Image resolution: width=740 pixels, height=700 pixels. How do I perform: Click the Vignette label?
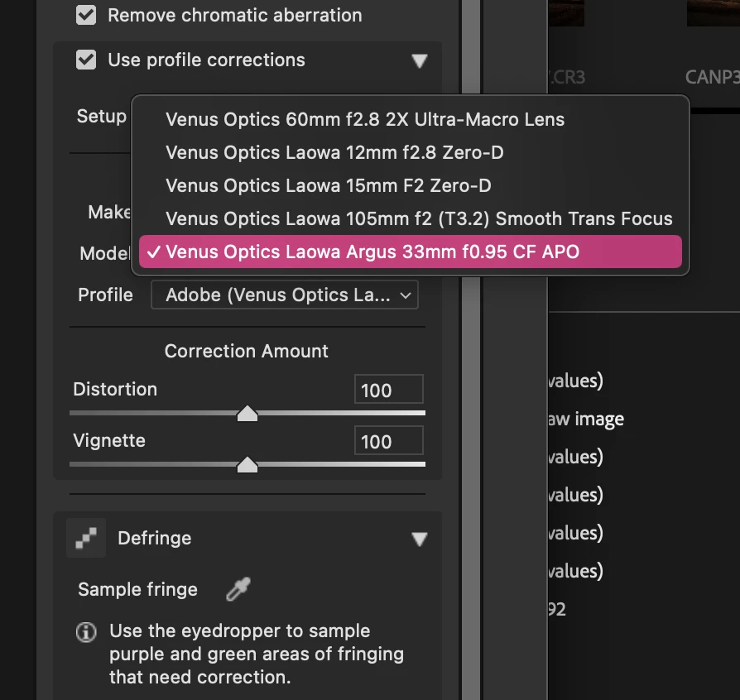109,440
